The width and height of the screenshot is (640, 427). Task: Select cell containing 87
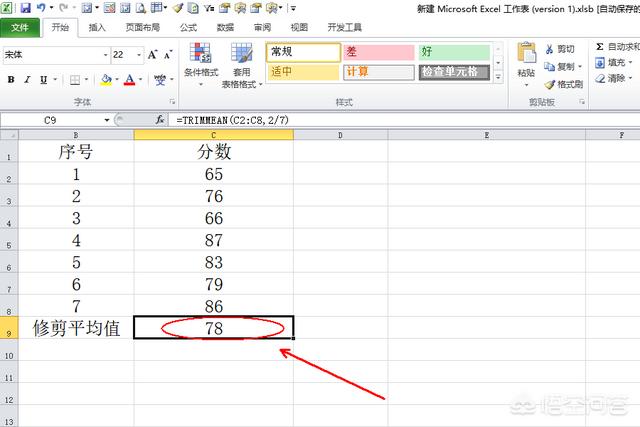(213, 240)
